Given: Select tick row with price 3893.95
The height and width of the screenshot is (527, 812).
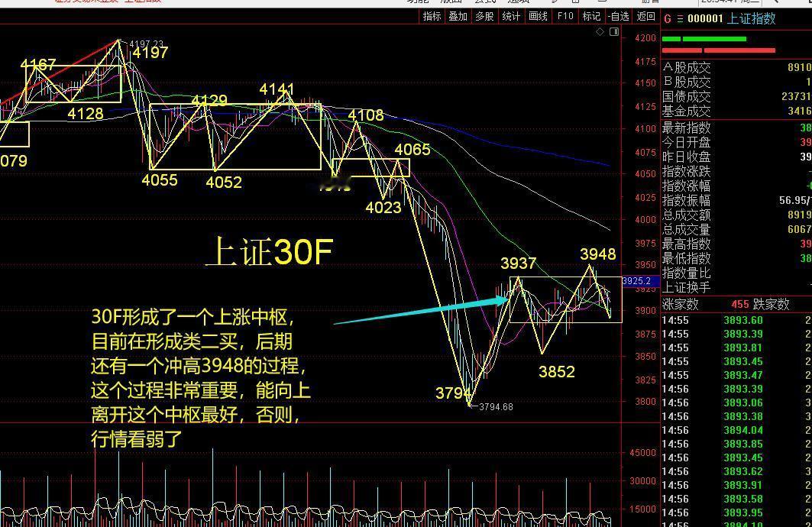Looking at the screenshot, I should pos(736,513).
